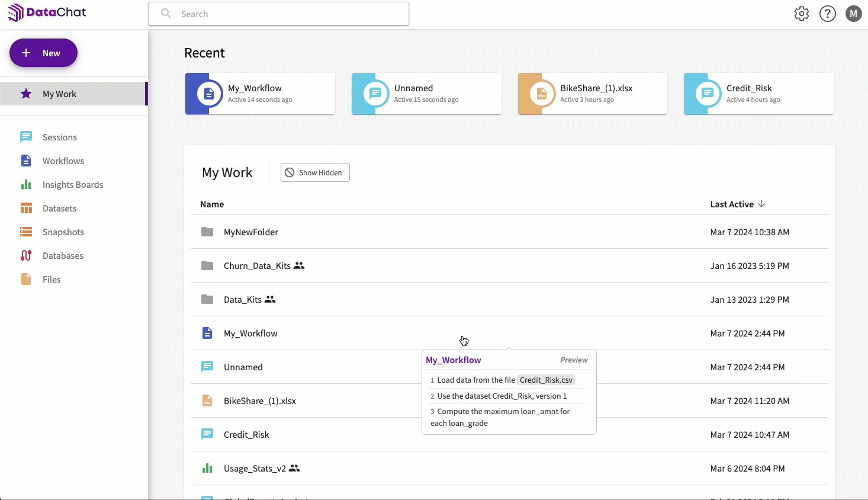Image resolution: width=868 pixels, height=500 pixels.
Task: Click the folder icon beside Data_Kits
Action: coord(207,299)
